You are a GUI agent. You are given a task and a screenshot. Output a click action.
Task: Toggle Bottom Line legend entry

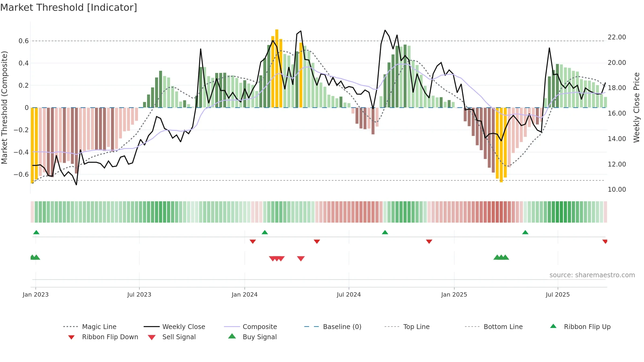(494, 327)
